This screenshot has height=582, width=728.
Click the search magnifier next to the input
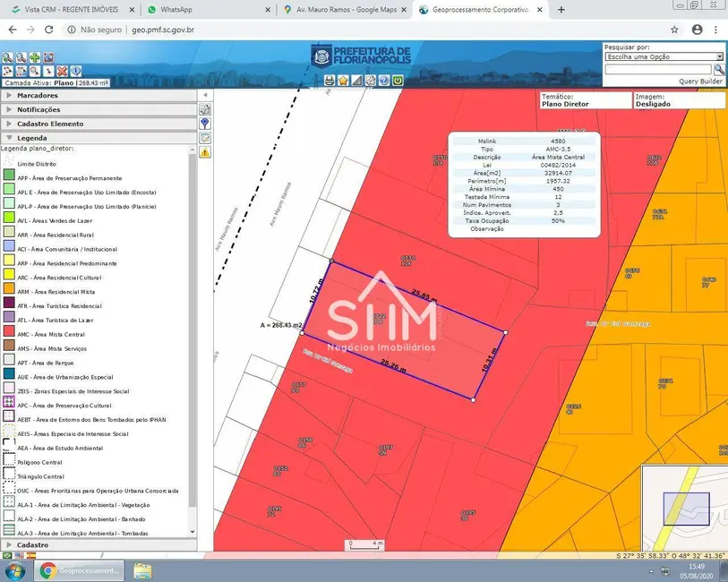click(719, 69)
